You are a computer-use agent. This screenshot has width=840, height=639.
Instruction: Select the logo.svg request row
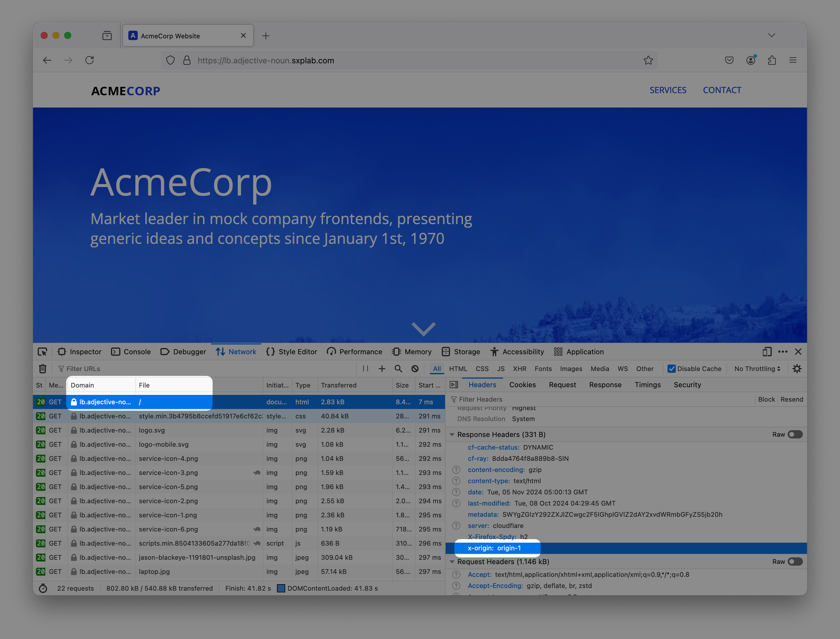coord(239,430)
